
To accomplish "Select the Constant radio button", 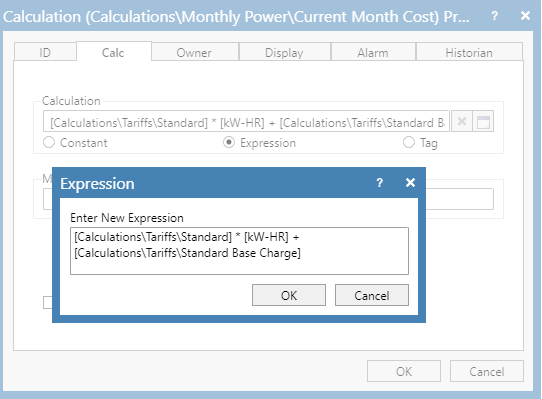I will (49, 142).
